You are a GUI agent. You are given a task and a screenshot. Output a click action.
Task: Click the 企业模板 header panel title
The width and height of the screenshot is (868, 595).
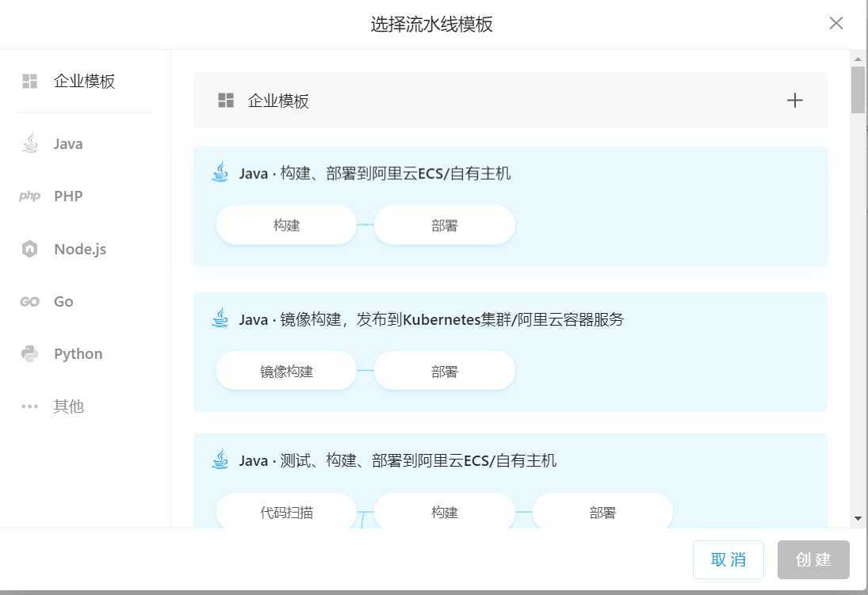[278, 101]
